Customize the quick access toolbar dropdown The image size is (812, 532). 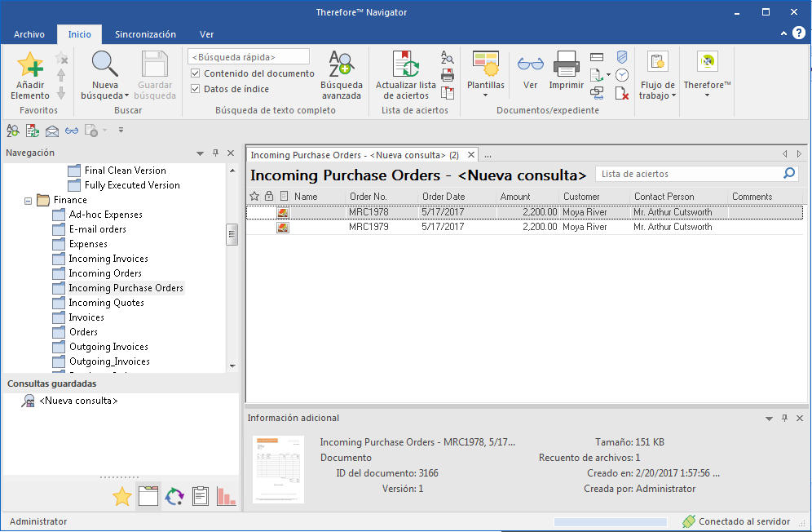point(121,131)
